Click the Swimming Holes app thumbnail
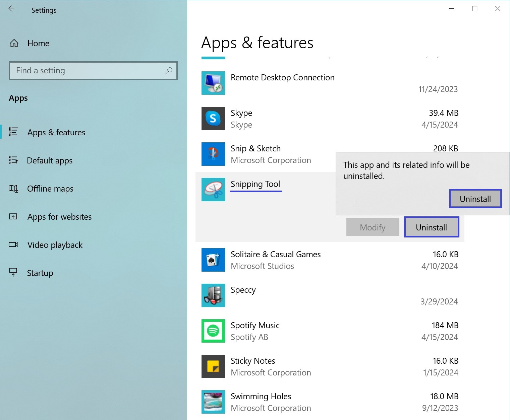 coord(213,402)
